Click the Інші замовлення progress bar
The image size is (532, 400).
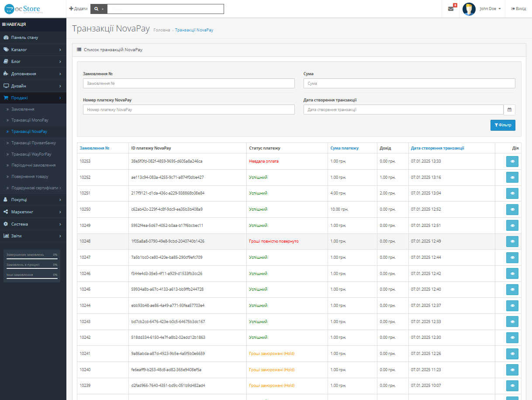32,279
